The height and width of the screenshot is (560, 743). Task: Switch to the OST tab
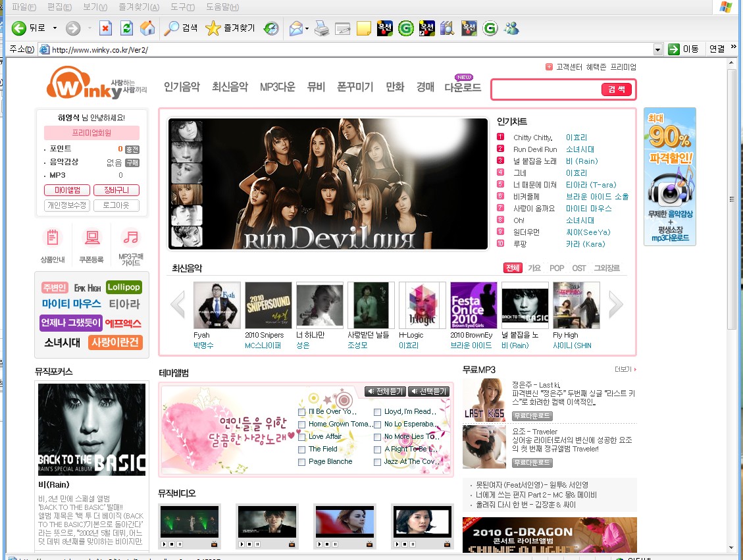pos(579,268)
